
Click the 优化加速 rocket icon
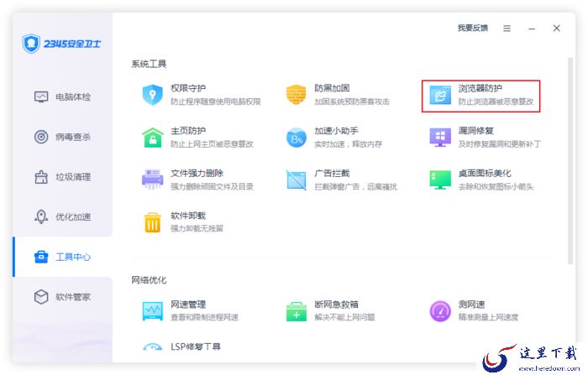tap(41, 216)
